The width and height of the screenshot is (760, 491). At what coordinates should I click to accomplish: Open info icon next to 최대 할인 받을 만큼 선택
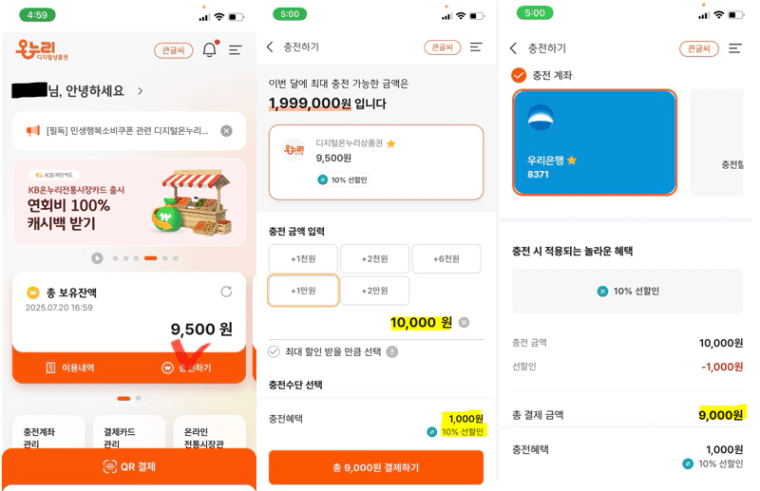(392, 352)
